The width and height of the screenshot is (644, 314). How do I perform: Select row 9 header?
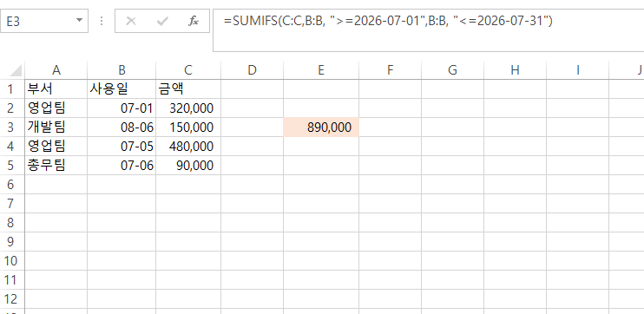pyautogui.click(x=12, y=242)
